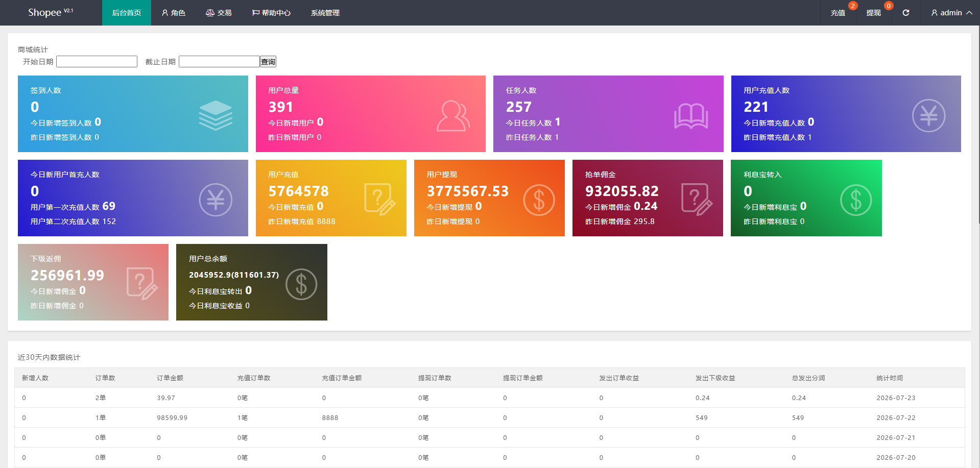Focus the 截止日期 input field
This screenshot has width=980, height=468.
point(219,62)
